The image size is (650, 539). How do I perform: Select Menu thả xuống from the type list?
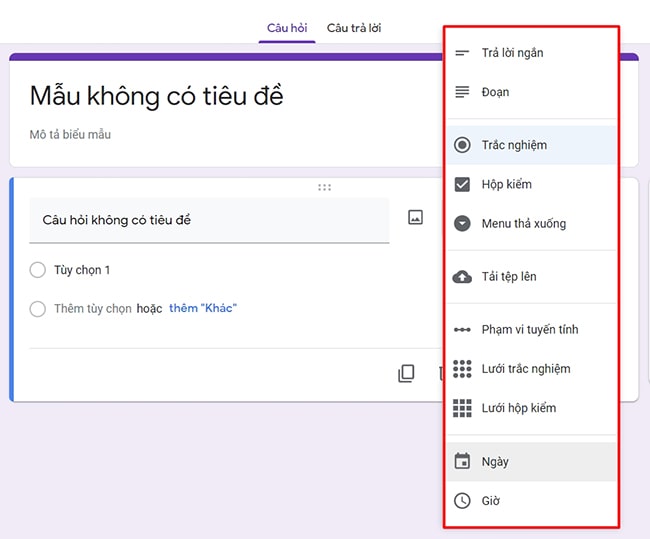click(x=523, y=224)
